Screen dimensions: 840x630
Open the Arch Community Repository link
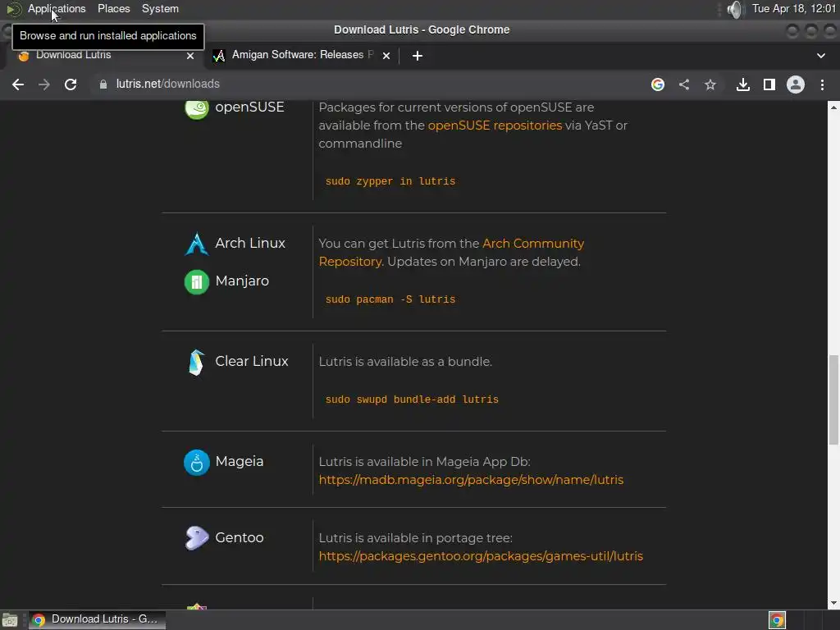451,253
